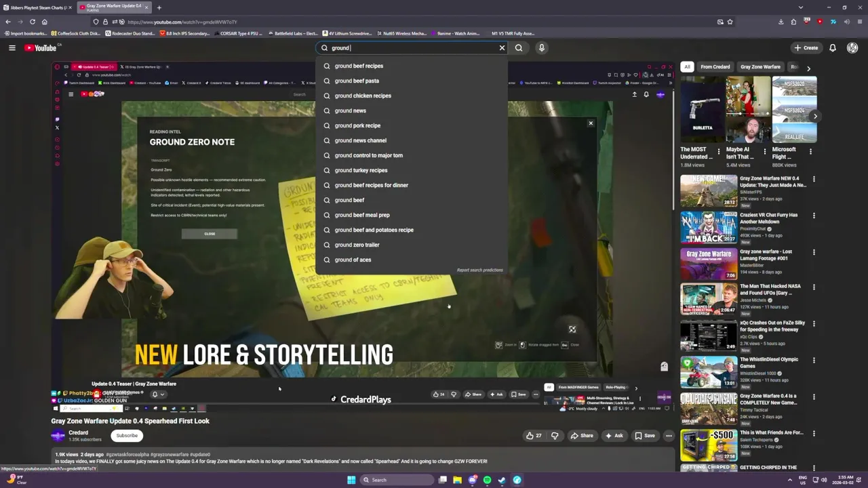Open options for 'Maybe AI' Short
The image size is (868, 488).
click(x=764, y=151)
